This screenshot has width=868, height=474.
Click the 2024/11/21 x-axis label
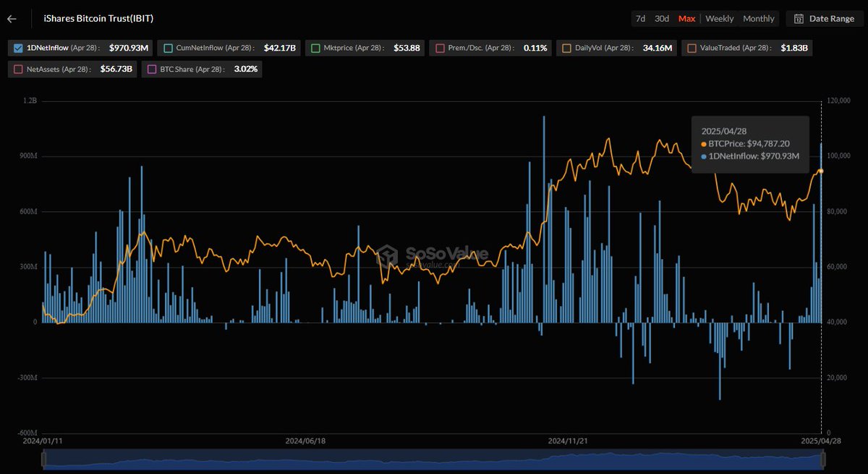(x=569, y=440)
